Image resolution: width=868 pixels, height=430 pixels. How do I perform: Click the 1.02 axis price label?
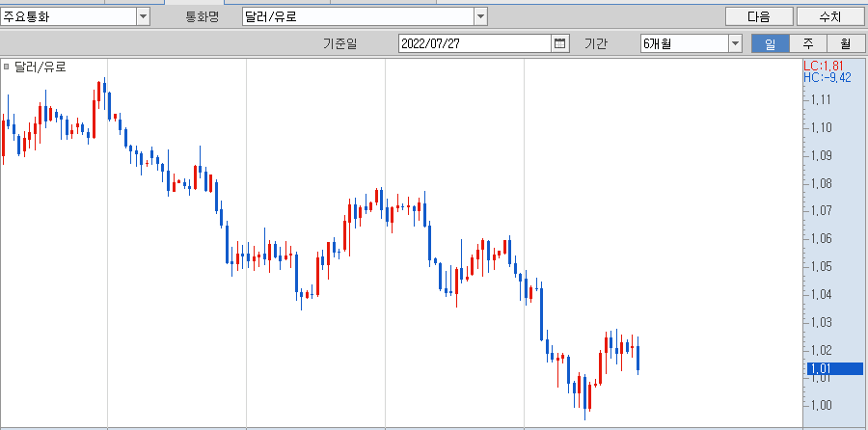(821, 350)
